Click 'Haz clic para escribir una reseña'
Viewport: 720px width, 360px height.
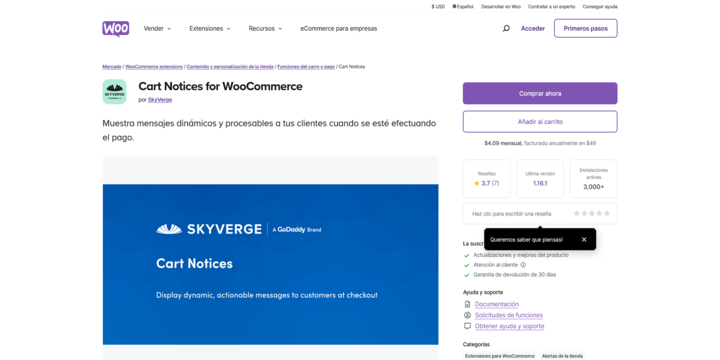click(x=512, y=214)
